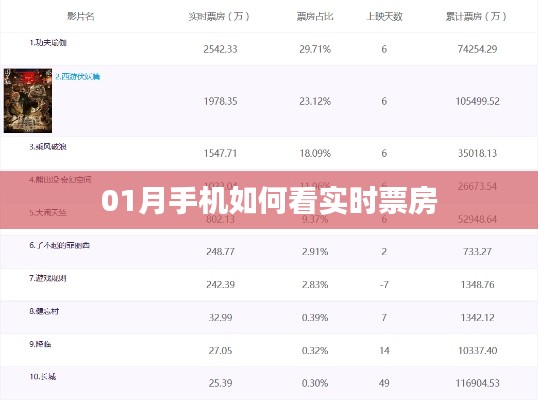Click real-time box office value 1978.35
The width and height of the screenshot is (538, 400).
(x=220, y=101)
